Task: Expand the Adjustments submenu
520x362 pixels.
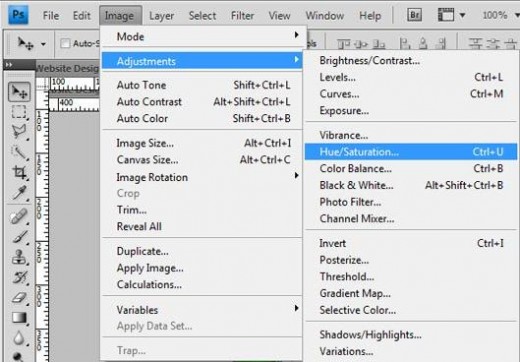Action: click(202, 61)
